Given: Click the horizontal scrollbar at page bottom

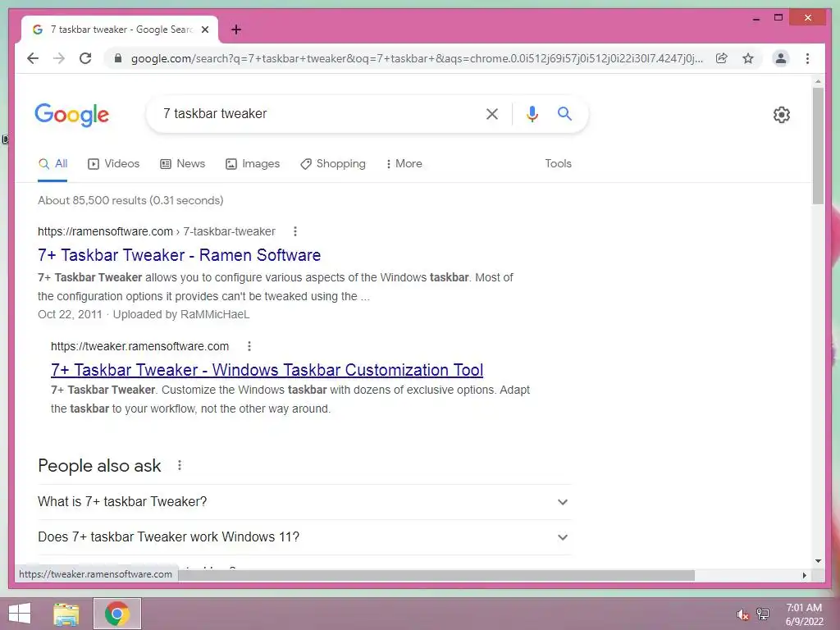Looking at the screenshot, I should click(436, 575).
